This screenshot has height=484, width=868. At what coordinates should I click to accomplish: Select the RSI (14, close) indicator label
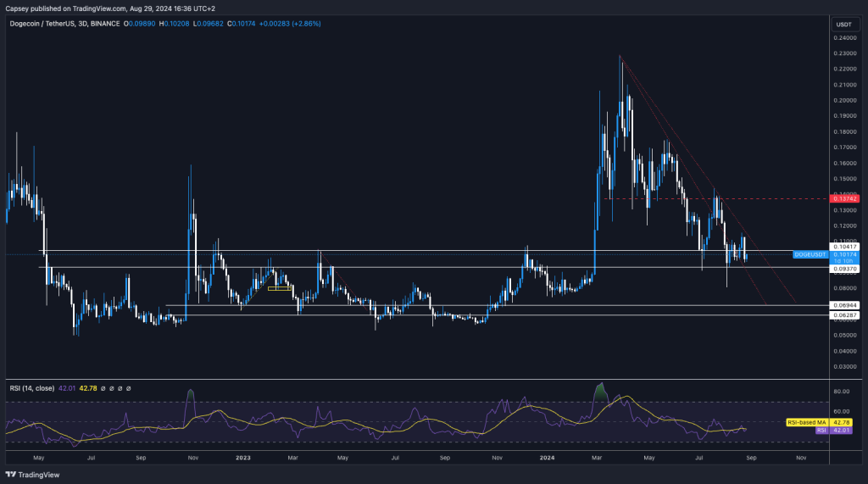31,387
